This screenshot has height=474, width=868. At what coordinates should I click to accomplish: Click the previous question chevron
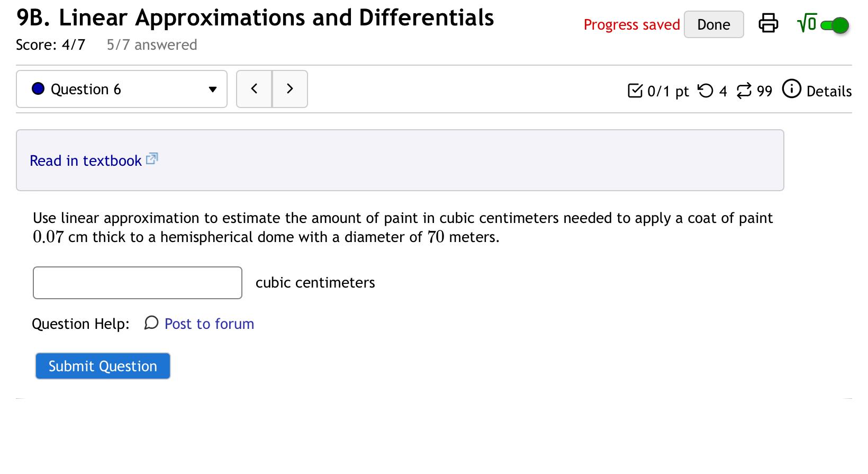point(254,89)
